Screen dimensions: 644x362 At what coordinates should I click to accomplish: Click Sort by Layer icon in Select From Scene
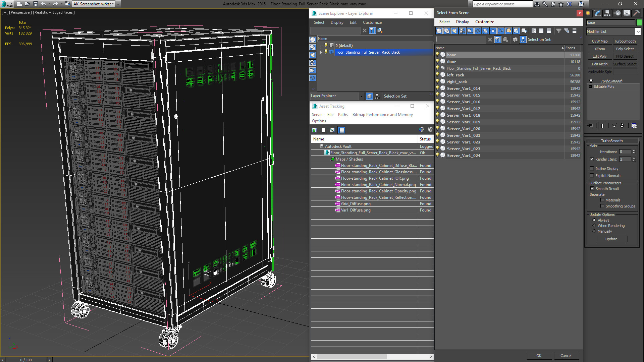click(515, 40)
